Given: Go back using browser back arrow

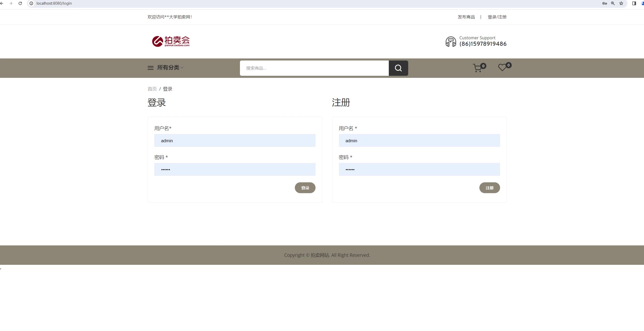Looking at the screenshot, I should coord(2,3).
